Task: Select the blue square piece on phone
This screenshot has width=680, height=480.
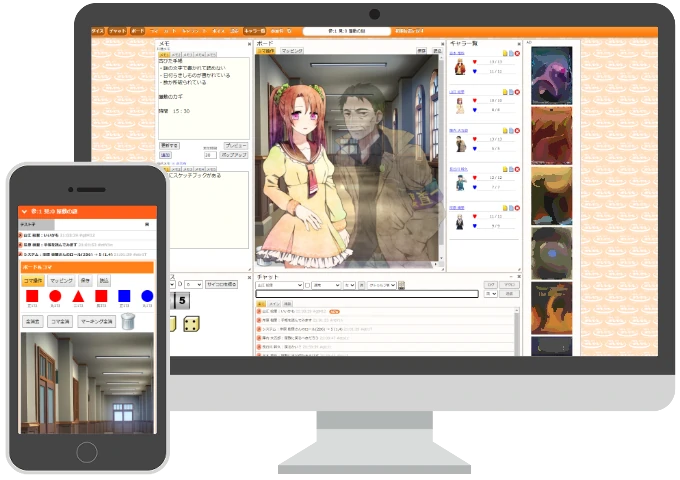Action: (x=124, y=296)
